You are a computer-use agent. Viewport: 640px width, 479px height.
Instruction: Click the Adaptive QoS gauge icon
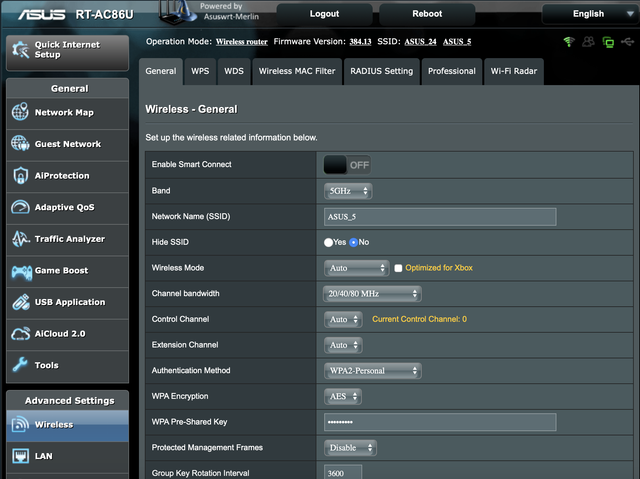click(20, 207)
